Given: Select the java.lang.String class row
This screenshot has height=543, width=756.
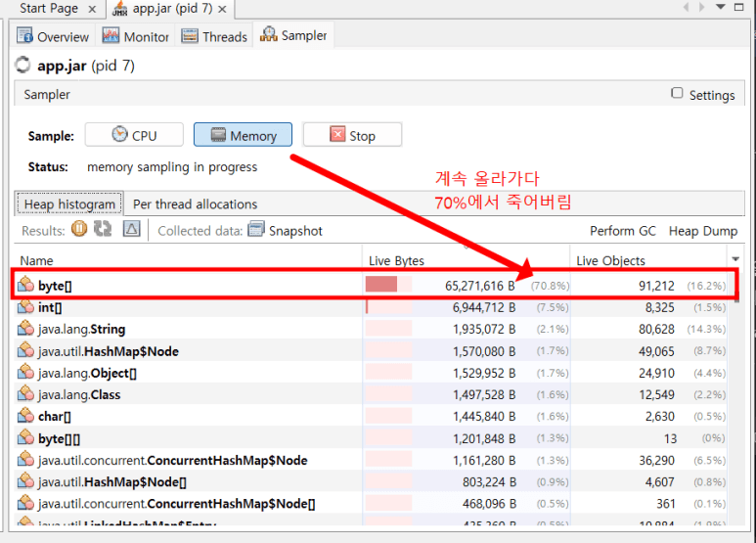Looking at the screenshot, I should tap(82, 329).
